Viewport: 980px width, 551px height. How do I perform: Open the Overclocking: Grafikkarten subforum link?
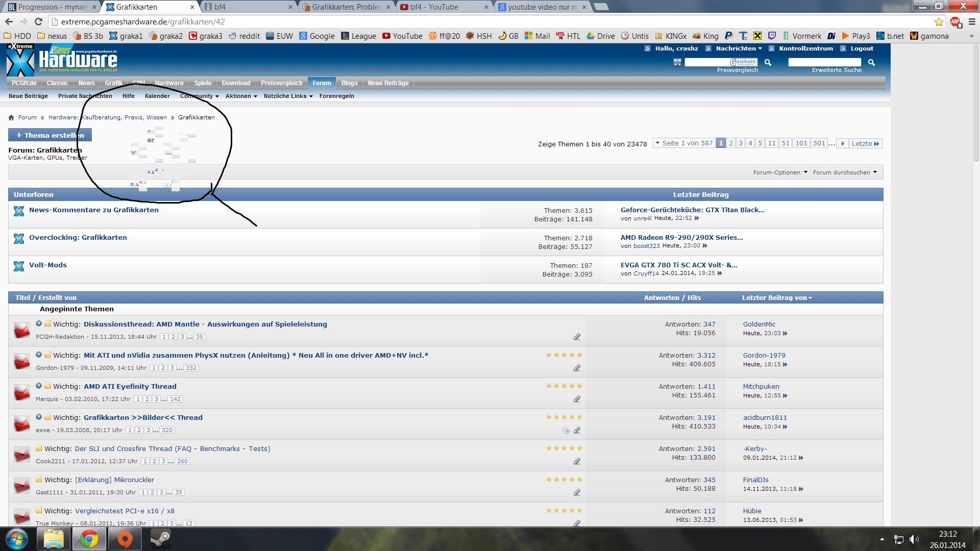78,237
